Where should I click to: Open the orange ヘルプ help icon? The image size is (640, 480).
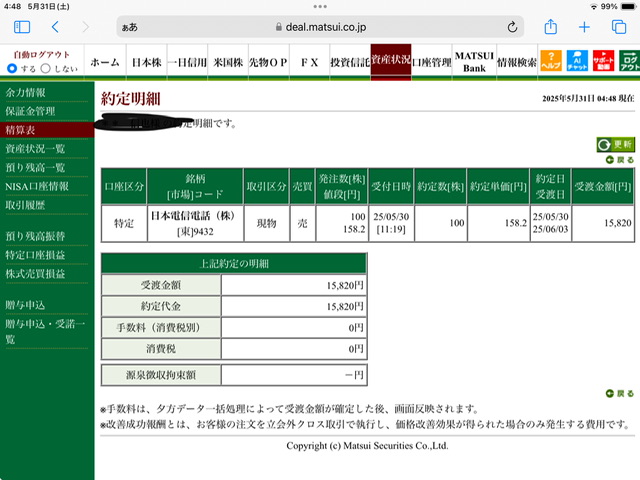pyautogui.click(x=551, y=61)
